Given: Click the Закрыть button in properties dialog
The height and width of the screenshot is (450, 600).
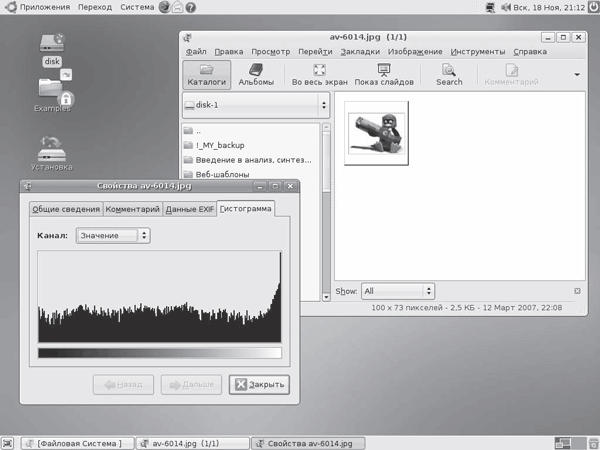Looking at the screenshot, I should [258, 384].
